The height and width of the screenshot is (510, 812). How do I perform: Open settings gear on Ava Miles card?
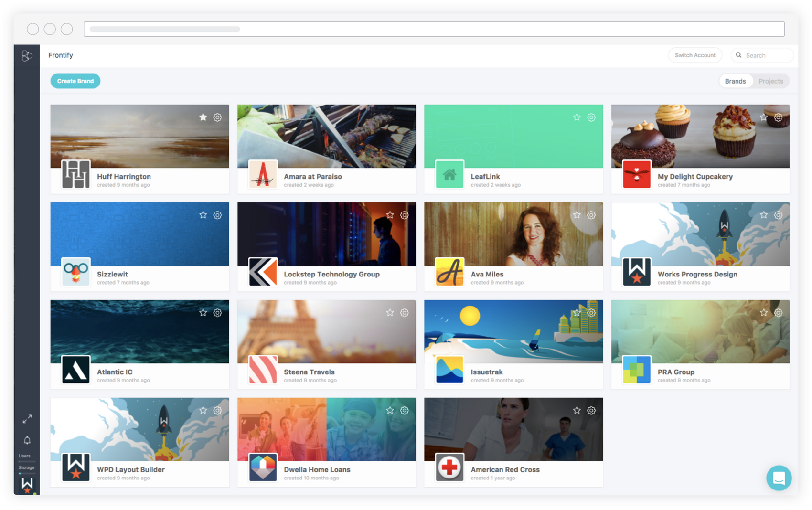(591, 215)
